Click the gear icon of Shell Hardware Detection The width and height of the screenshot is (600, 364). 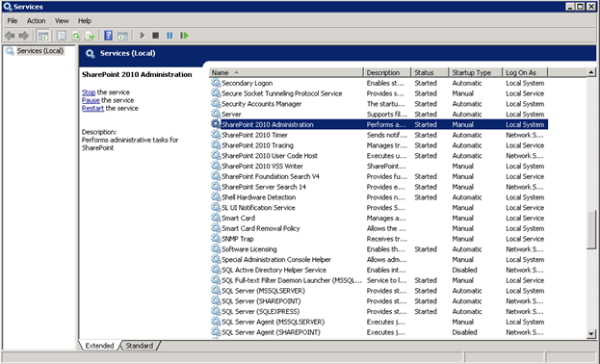216,197
